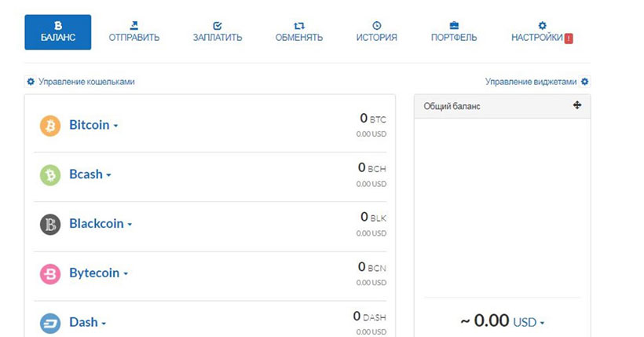Go to the Обменять tab
Image resolution: width=644 pixels, height=337 pixels.
[299, 32]
